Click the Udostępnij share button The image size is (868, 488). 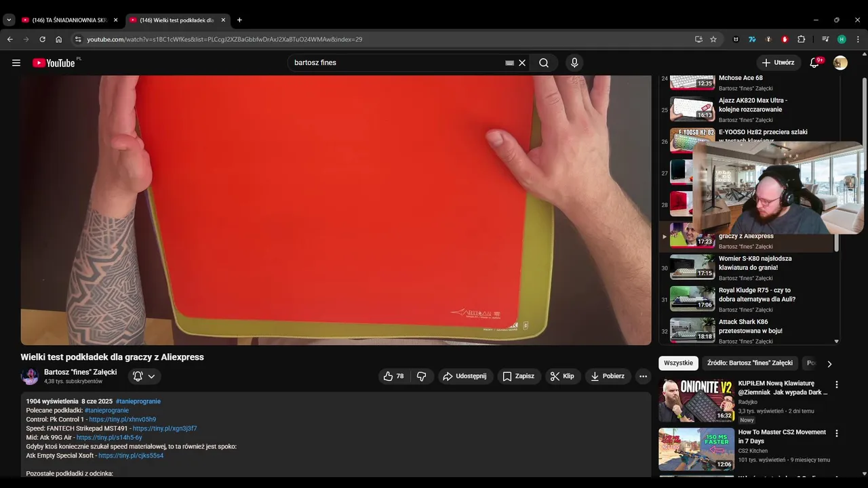(x=465, y=376)
